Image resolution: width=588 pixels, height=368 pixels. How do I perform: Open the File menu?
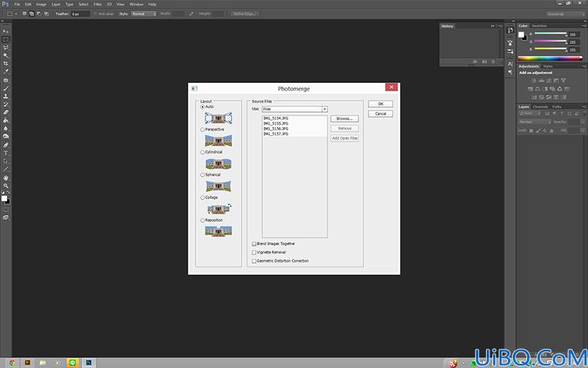click(x=17, y=4)
